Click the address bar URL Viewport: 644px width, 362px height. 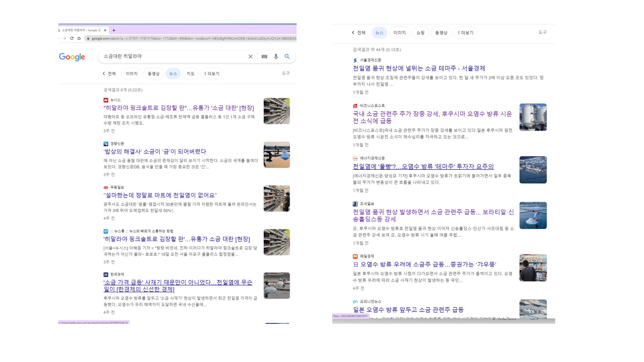[x=194, y=38]
